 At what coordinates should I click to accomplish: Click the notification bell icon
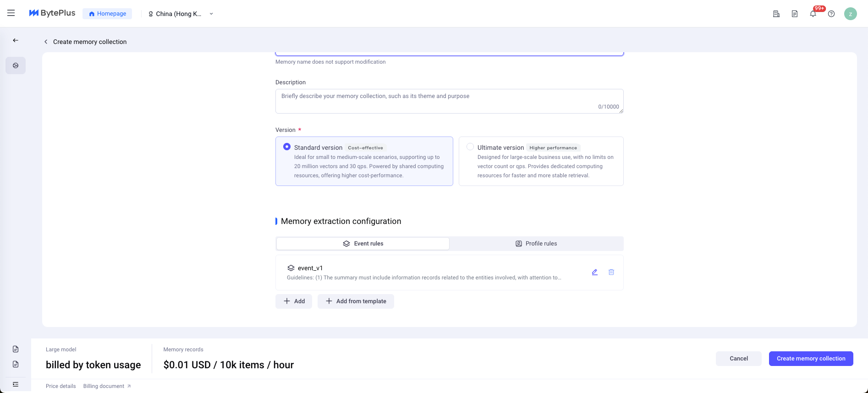point(813,14)
